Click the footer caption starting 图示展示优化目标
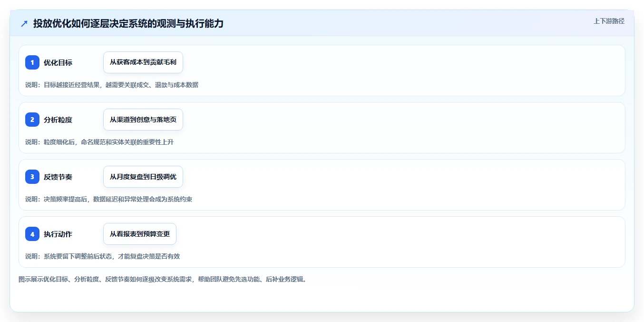 (x=163, y=279)
